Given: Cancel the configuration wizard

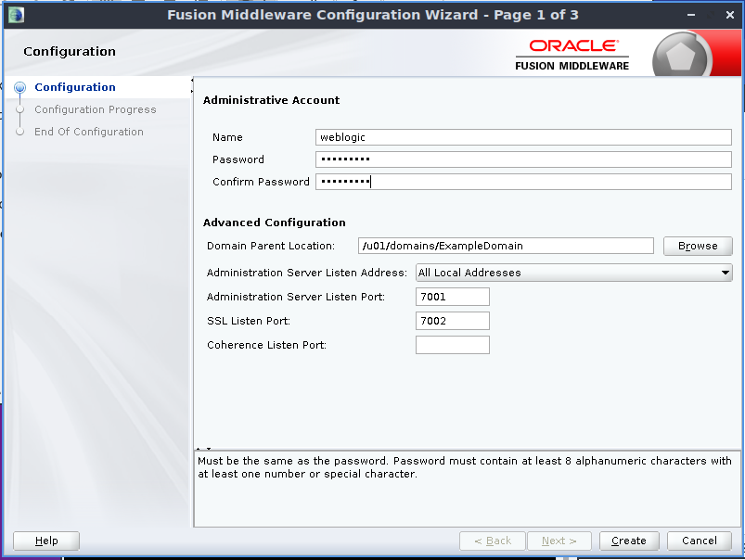Looking at the screenshot, I should click(x=699, y=541).
